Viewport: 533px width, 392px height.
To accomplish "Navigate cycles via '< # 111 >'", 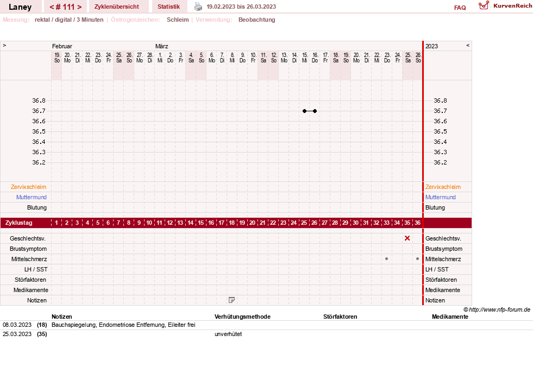I will 66,7.
